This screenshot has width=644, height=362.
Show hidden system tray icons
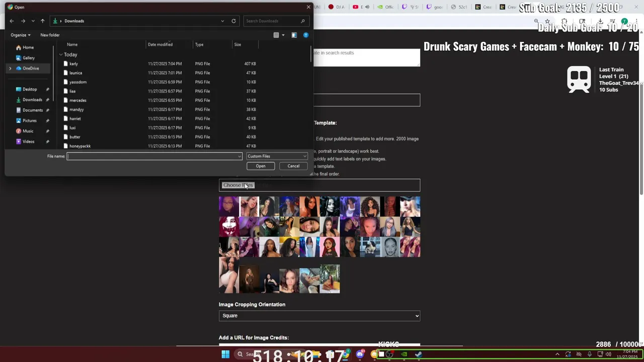[x=557, y=354]
